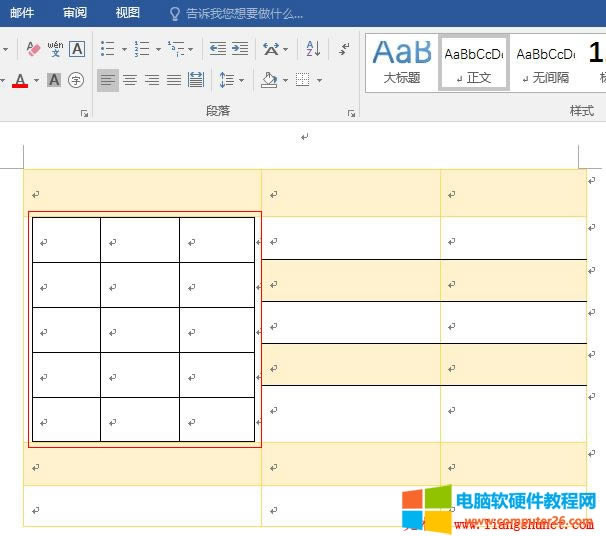Screen dimensions: 606x541
Task: Apply bullet list formatting
Action: (x=107, y=49)
